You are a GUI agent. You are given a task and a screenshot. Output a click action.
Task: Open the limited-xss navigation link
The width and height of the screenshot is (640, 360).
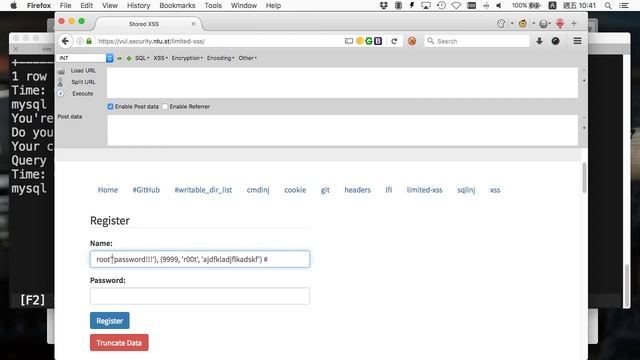(424, 190)
